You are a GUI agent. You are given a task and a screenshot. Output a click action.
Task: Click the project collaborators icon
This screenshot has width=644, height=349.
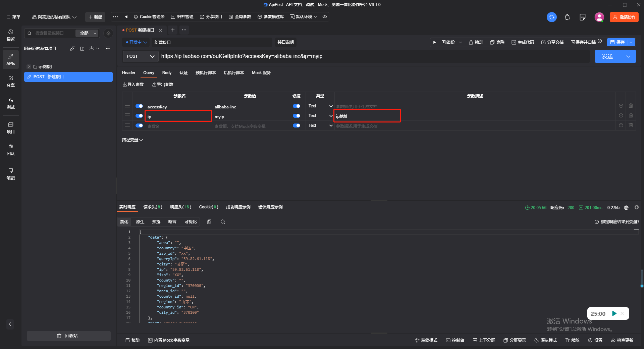click(x=72, y=49)
